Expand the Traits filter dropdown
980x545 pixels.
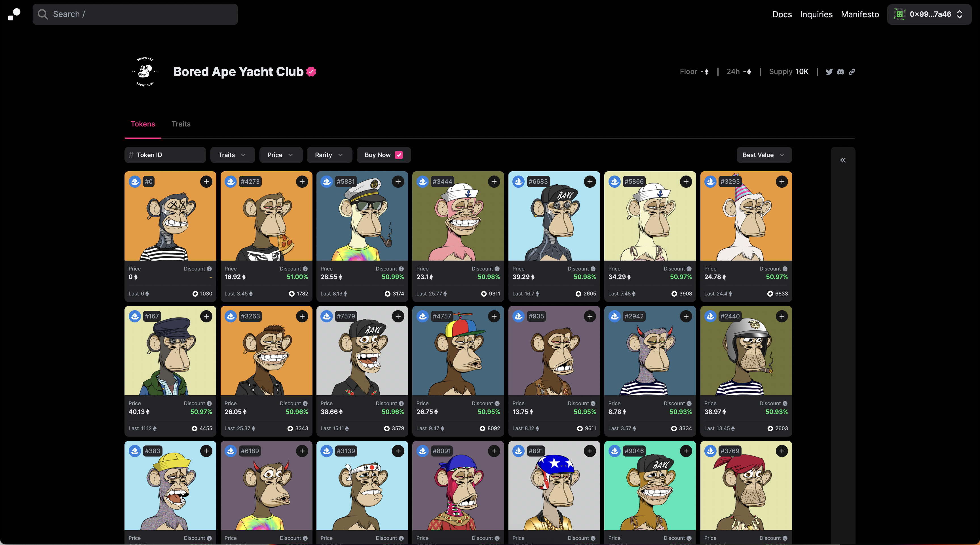click(x=232, y=155)
